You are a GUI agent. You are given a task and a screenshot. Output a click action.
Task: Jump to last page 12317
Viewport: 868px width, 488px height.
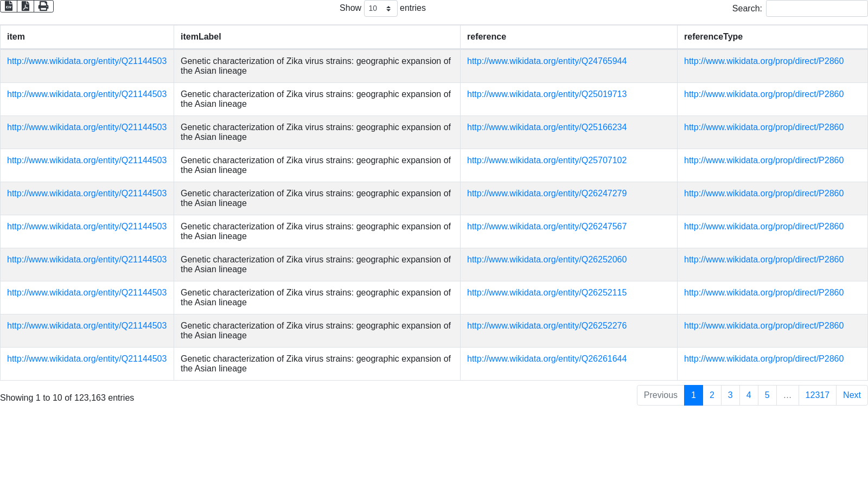pyautogui.click(x=817, y=395)
